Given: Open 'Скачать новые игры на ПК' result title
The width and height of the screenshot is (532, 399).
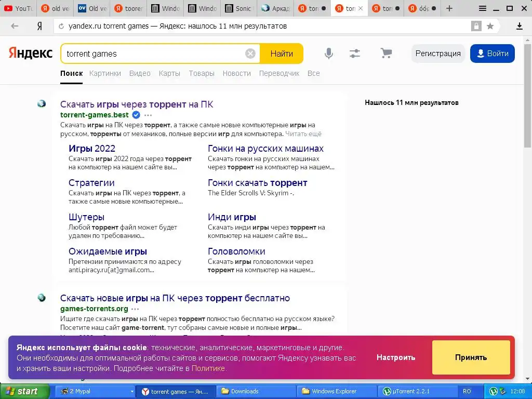Looking at the screenshot, I should pos(175,298).
